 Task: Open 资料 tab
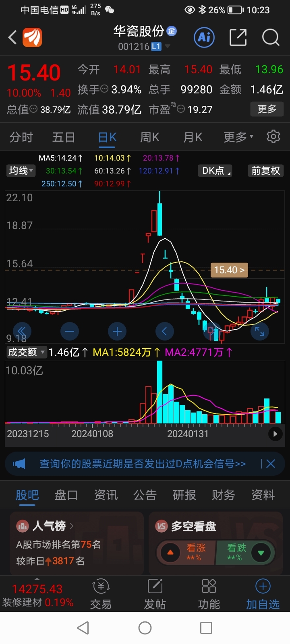(263, 495)
